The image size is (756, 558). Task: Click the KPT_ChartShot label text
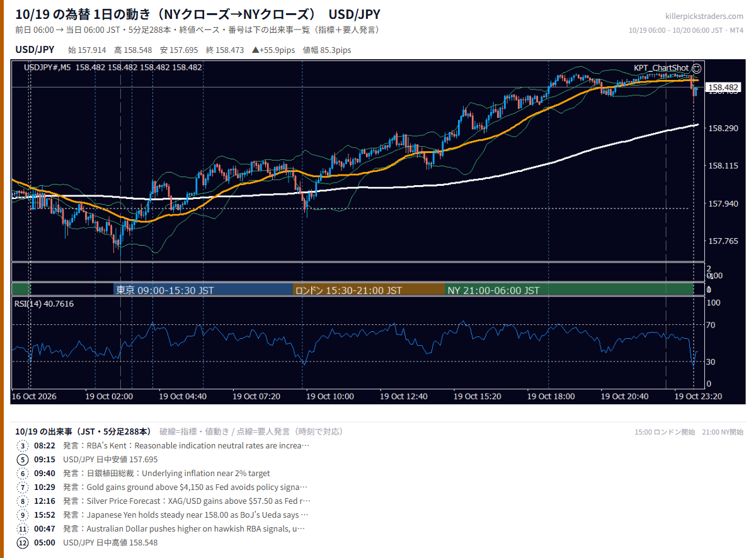[661, 68]
